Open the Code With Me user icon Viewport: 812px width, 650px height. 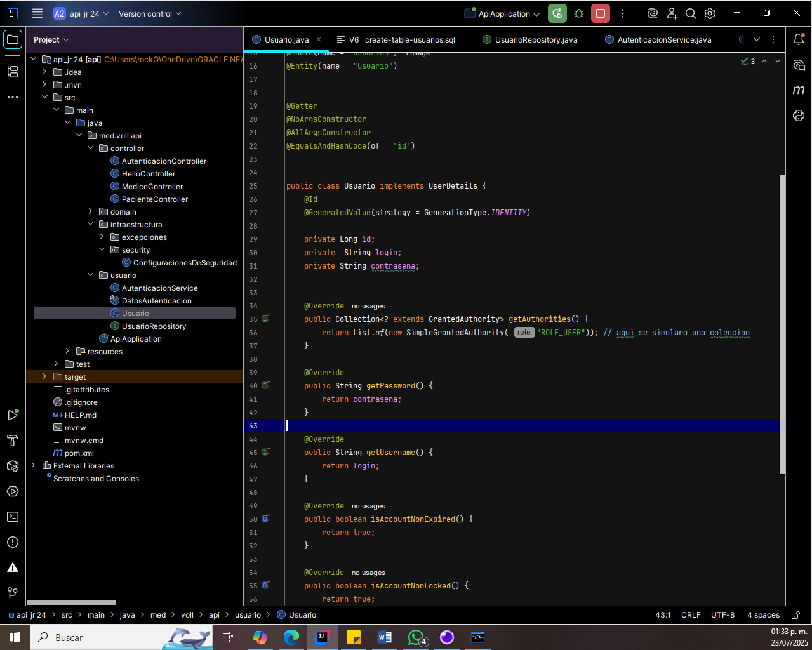672,13
